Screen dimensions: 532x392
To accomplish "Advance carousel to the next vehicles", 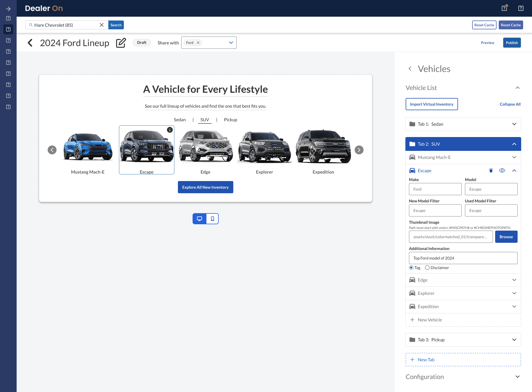I will coord(359,150).
